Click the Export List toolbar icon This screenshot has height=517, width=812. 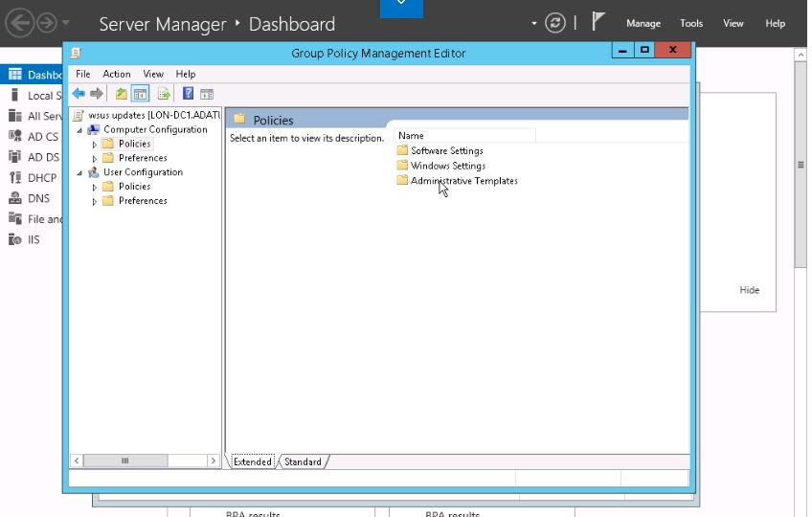point(164,94)
